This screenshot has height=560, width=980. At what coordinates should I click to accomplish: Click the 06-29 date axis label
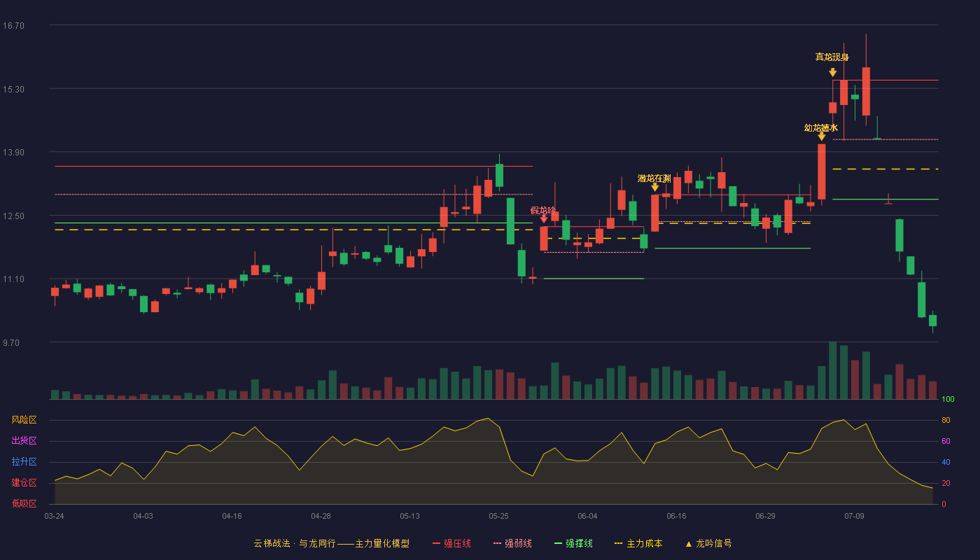coord(765,516)
